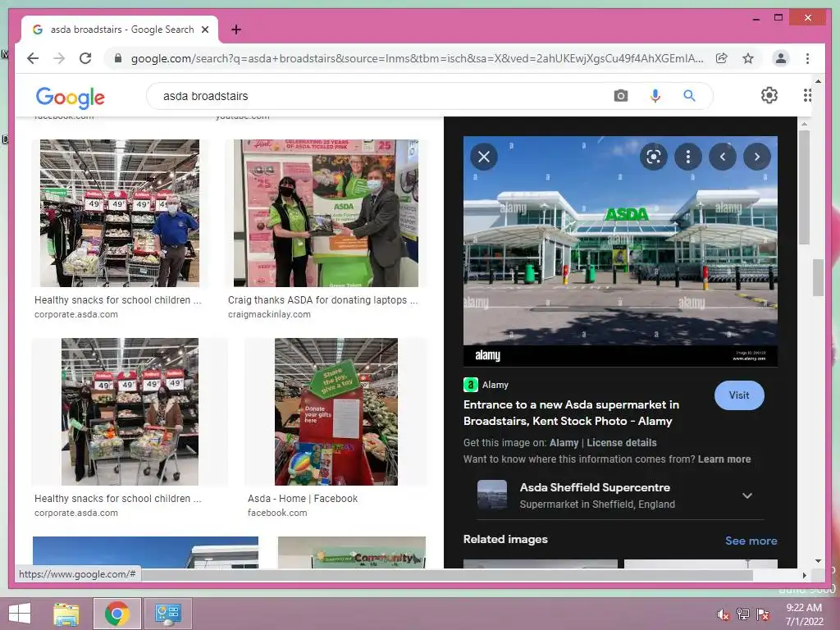Open Google settings gear

(769, 95)
